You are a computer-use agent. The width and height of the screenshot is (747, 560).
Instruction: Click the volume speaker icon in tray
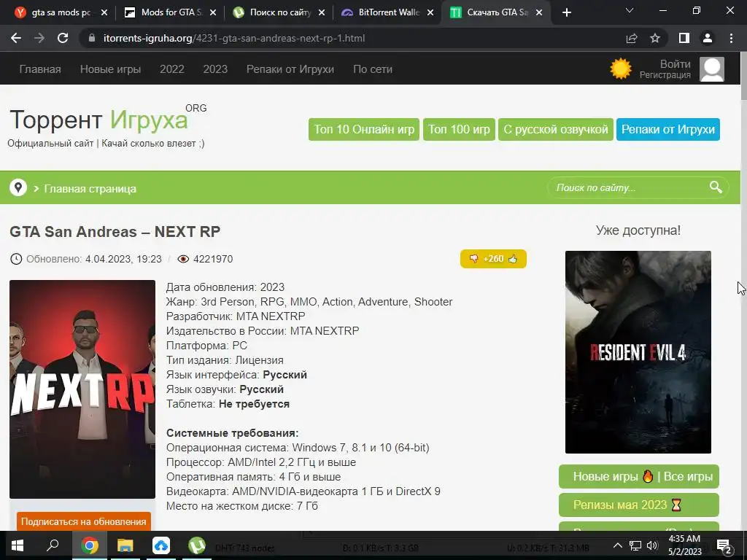pyautogui.click(x=652, y=545)
